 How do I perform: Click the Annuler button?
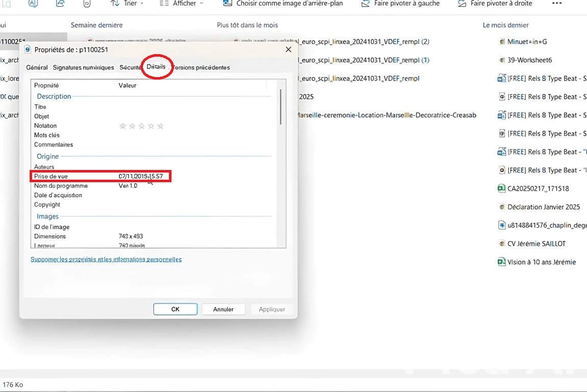(223, 309)
